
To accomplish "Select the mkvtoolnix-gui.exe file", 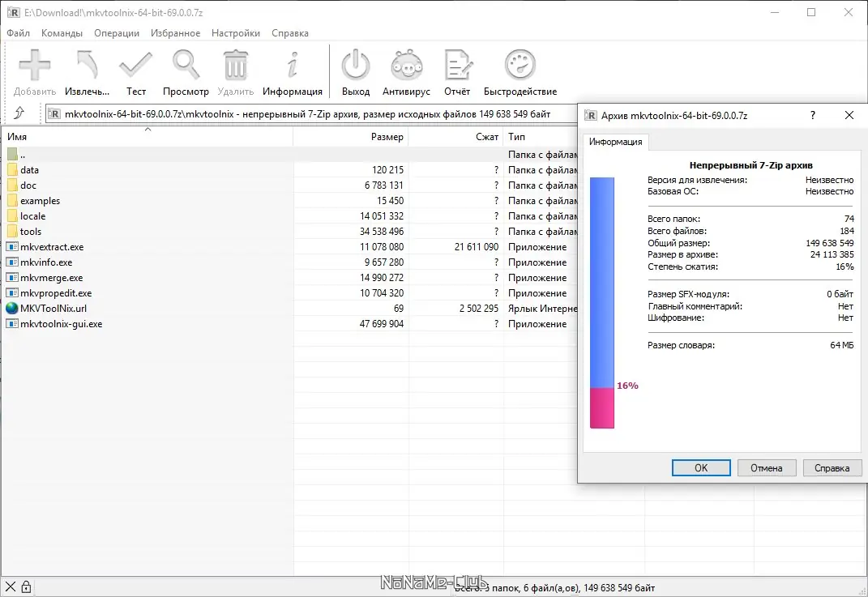I will tap(61, 324).
